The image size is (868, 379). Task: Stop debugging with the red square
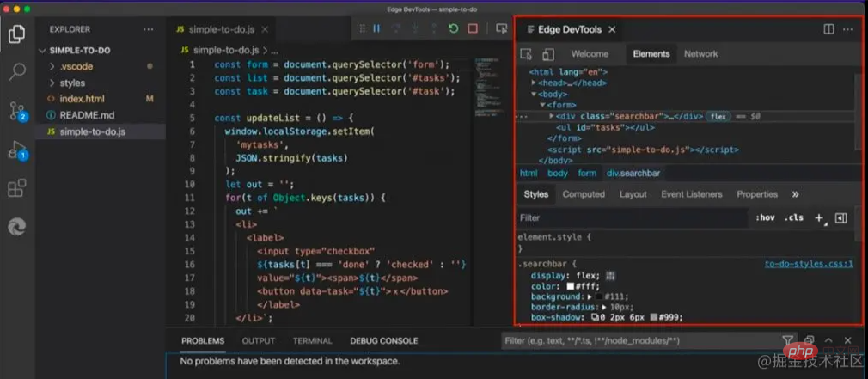[x=473, y=29]
